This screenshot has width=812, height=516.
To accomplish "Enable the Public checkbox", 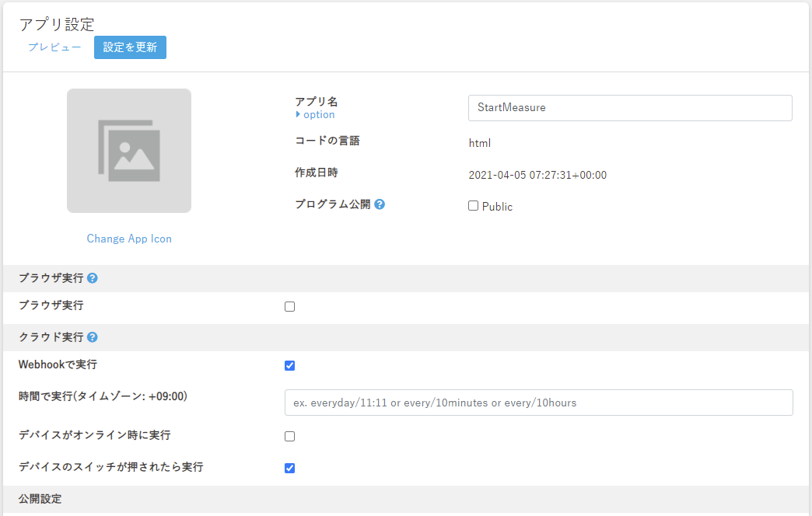I will (473, 206).
